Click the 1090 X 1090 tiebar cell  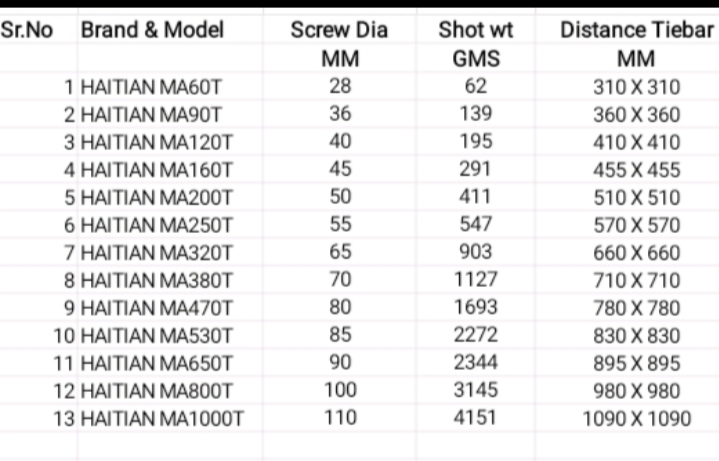pyautogui.click(x=636, y=418)
